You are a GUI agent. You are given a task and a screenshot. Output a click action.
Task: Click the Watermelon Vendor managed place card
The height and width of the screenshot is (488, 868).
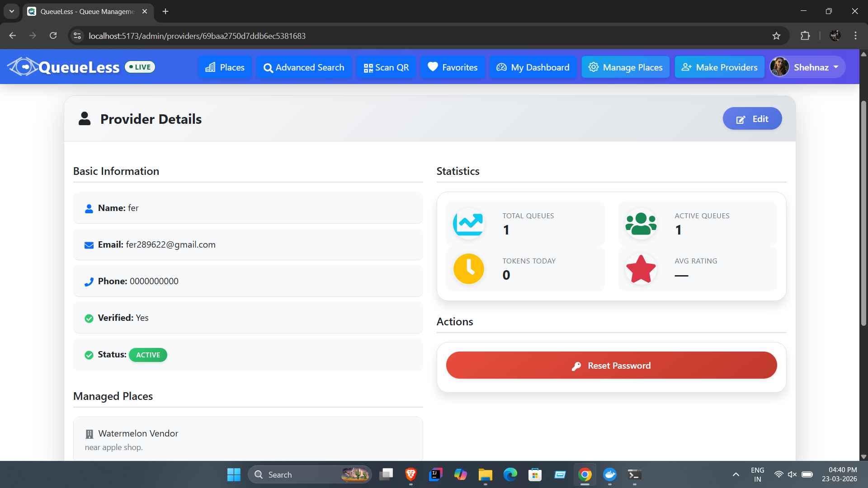(x=248, y=439)
